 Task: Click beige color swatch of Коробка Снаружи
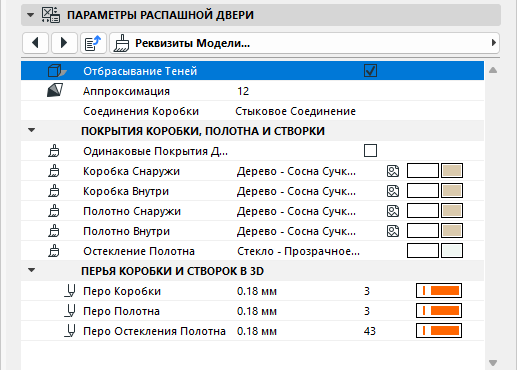pyautogui.click(x=452, y=171)
